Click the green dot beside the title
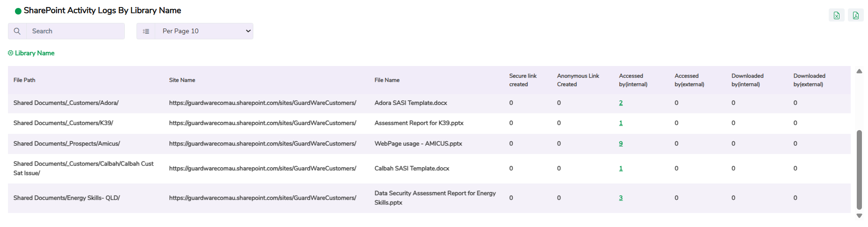 tap(18, 11)
